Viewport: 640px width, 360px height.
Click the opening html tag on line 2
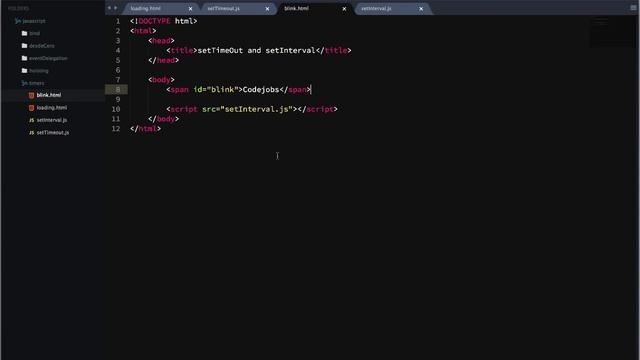tap(143, 31)
